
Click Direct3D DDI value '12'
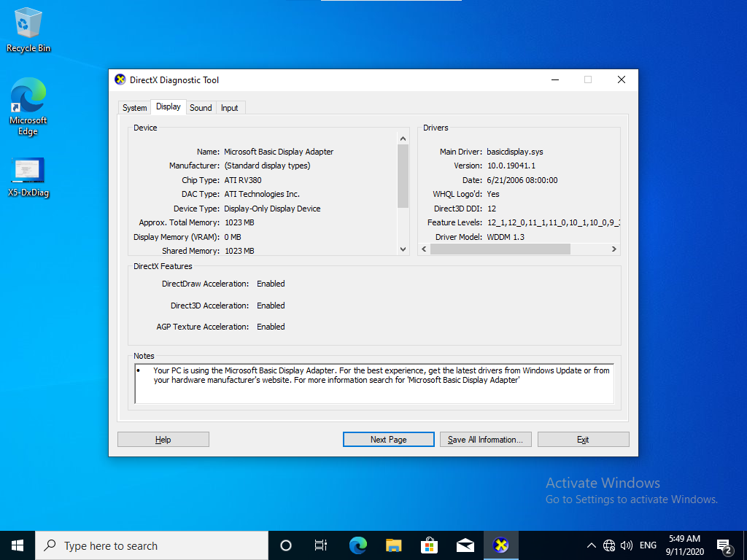[x=492, y=209]
